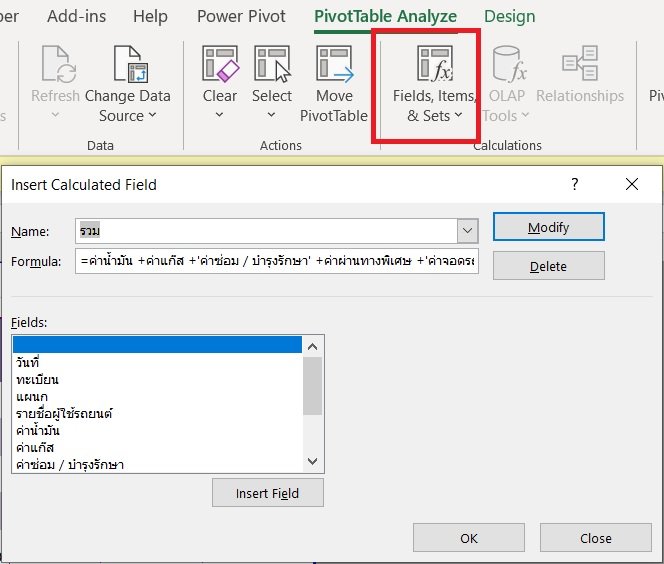Viewport: 664px width, 564px height.
Task: Open the Power Pivot tab
Action: (x=241, y=17)
